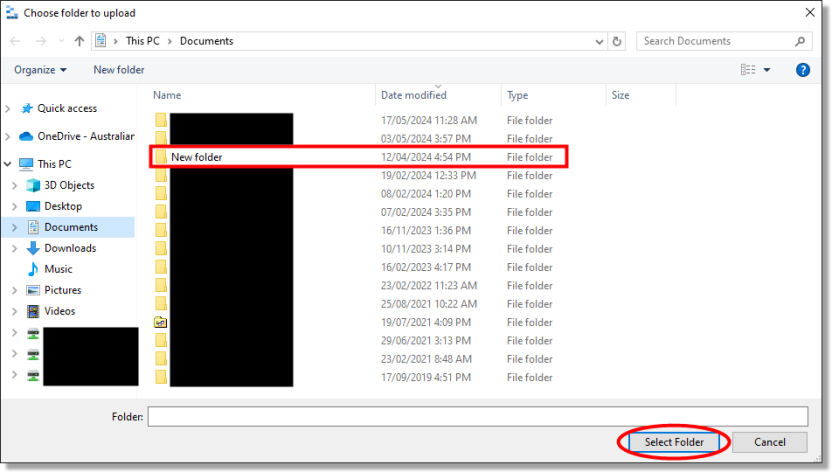Screen dimensions: 832x472
Task: Click the folder icon dated 25/08/2021
Action: coord(161,304)
